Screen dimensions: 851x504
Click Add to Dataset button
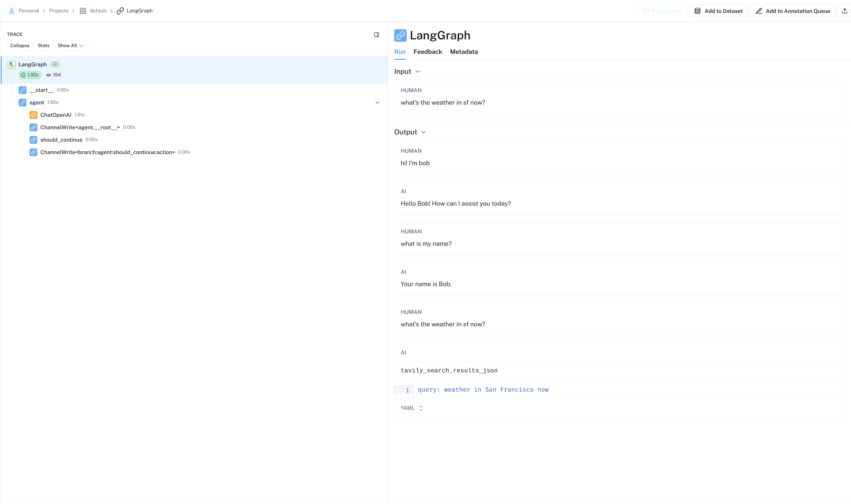pyautogui.click(x=718, y=11)
